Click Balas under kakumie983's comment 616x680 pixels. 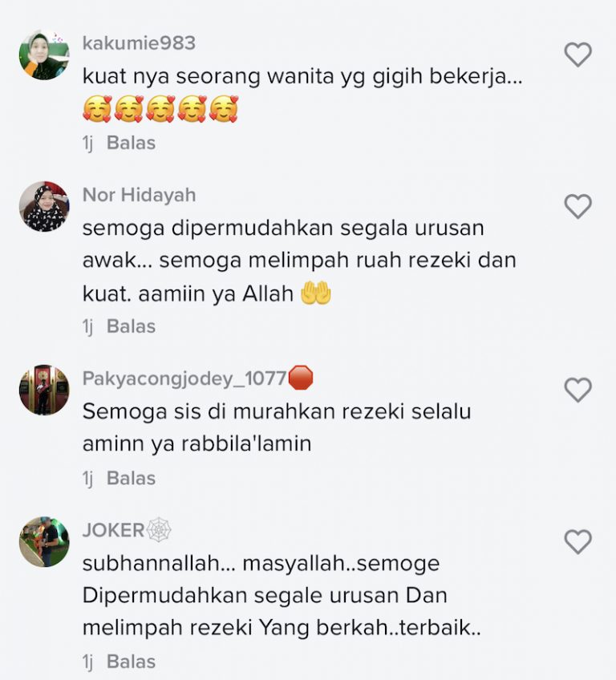(131, 143)
